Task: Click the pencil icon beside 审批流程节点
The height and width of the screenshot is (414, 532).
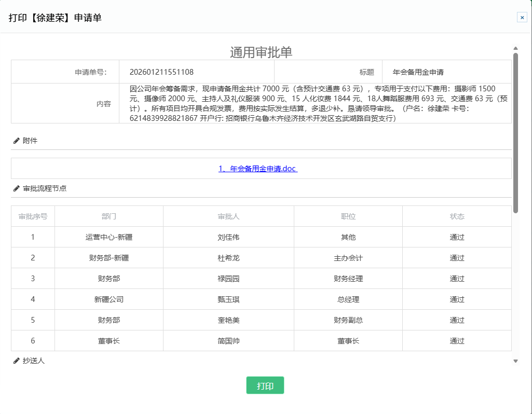Action: [x=17, y=188]
